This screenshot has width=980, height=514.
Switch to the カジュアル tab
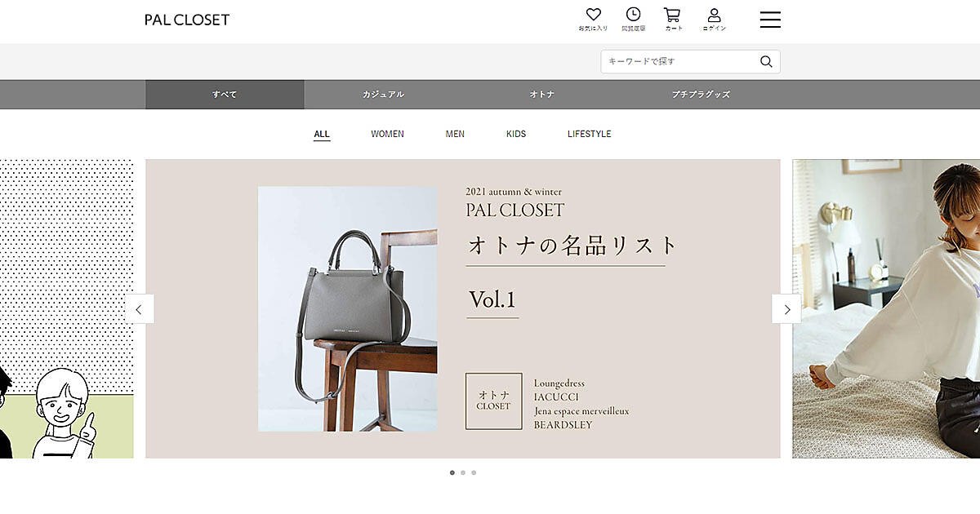click(x=383, y=95)
